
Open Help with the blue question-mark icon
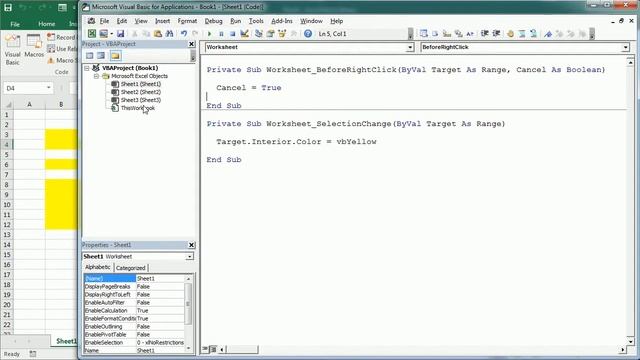coord(308,33)
